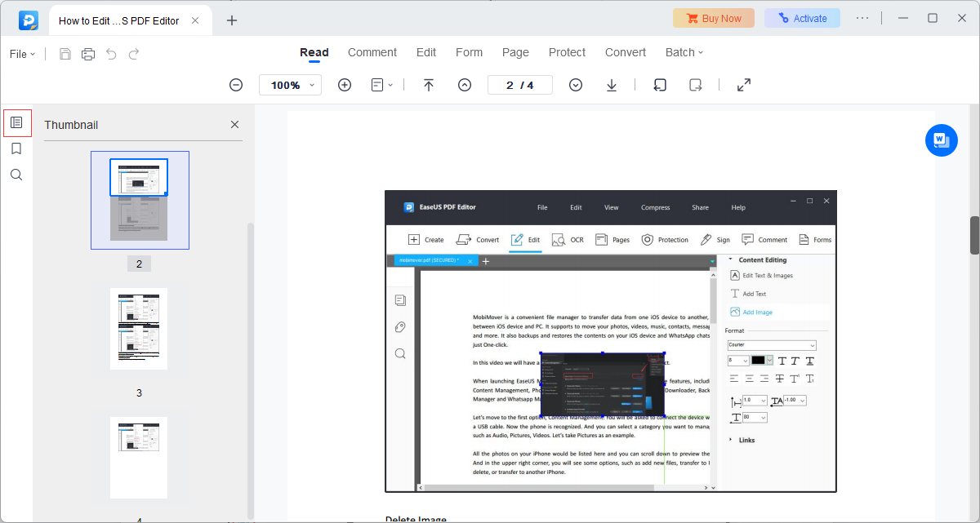The height and width of the screenshot is (523, 980).
Task: Click the EaseUS app logo icon
Action: (29, 20)
